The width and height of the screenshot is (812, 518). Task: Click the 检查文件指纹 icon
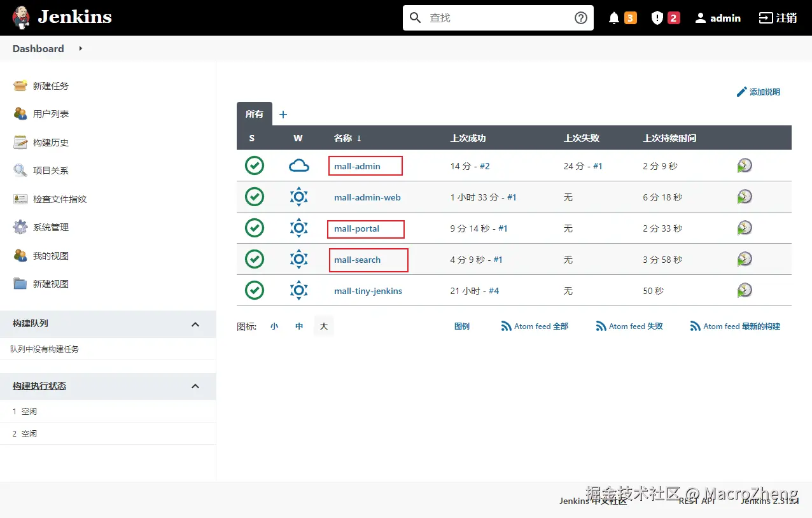pyautogui.click(x=20, y=199)
